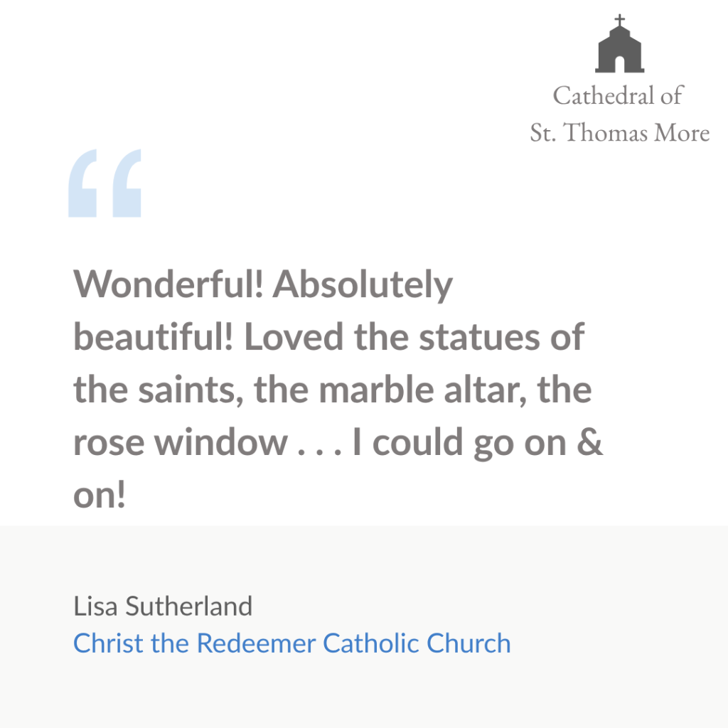Click the phrase "marble altar,"

pos(423,390)
